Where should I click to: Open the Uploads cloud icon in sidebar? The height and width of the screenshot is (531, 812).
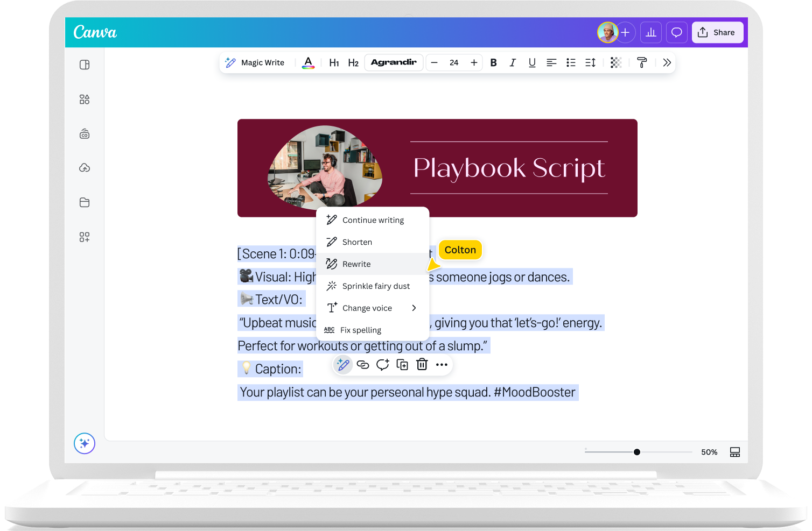click(x=85, y=168)
